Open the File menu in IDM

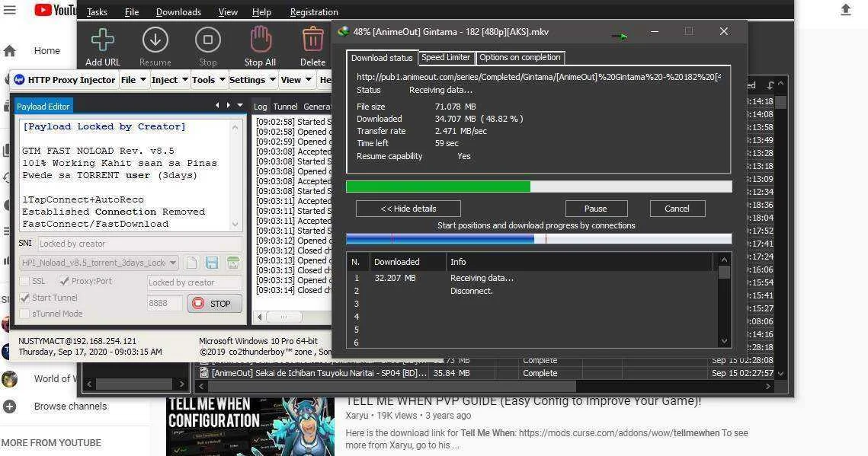coord(132,12)
